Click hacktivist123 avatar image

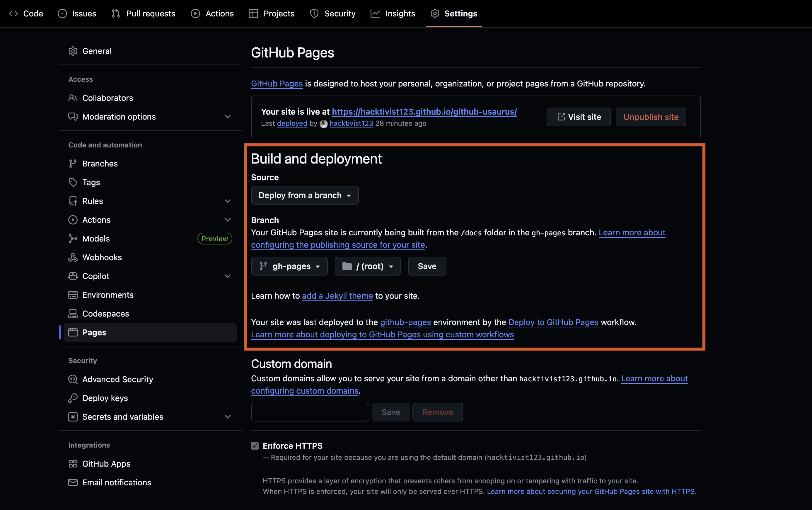tap(324, 124)
